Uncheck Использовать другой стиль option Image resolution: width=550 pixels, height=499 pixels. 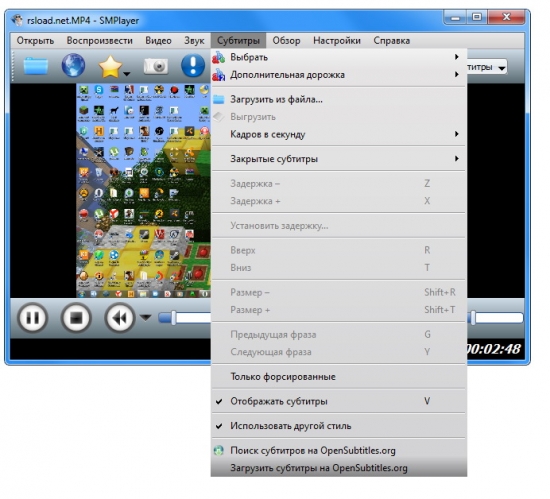coord(339,426)
